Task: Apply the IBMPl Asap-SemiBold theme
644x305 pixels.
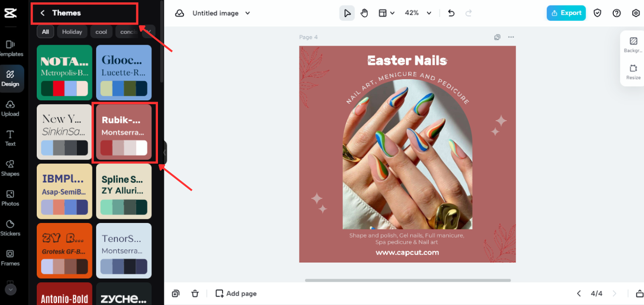Action: (64, 191)
